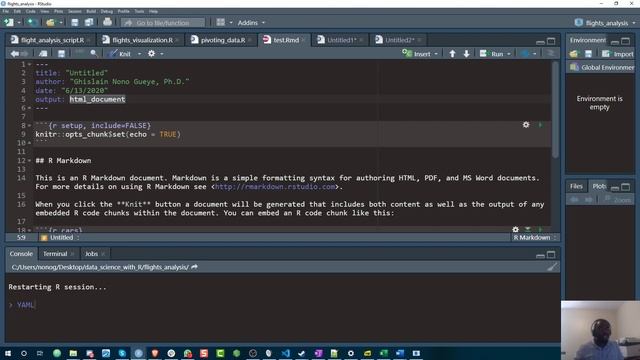Click the New File icon in main toolbar

tap(9, 22)
